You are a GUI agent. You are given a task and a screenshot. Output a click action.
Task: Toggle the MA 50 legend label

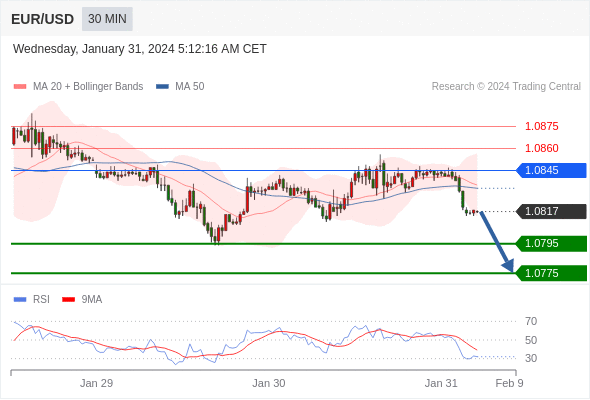pyautogui.click(x=190, y=87)
